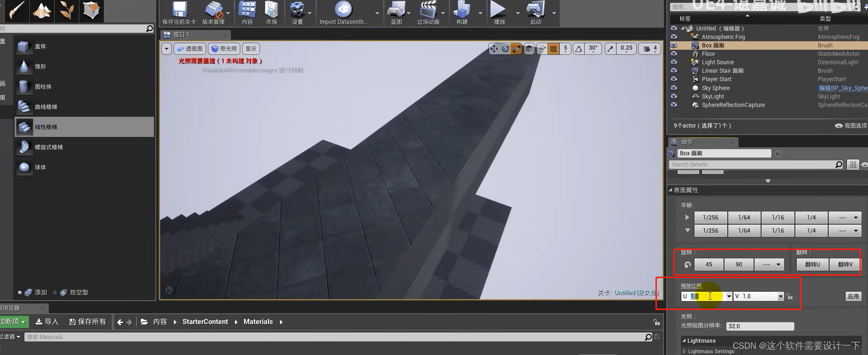Select the rotate gizmo tool
This screenshot has height=355, width=868.
pos(505,49)
